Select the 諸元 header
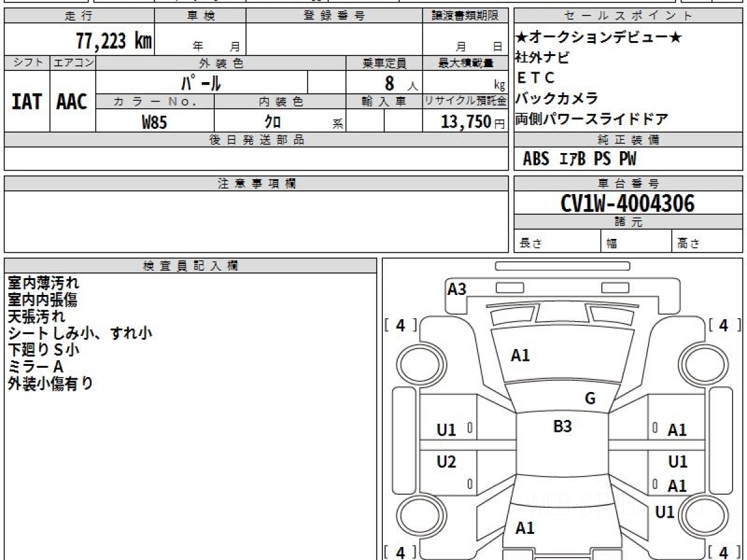This screenshot has width=747, height=560. tap(629, 222)
